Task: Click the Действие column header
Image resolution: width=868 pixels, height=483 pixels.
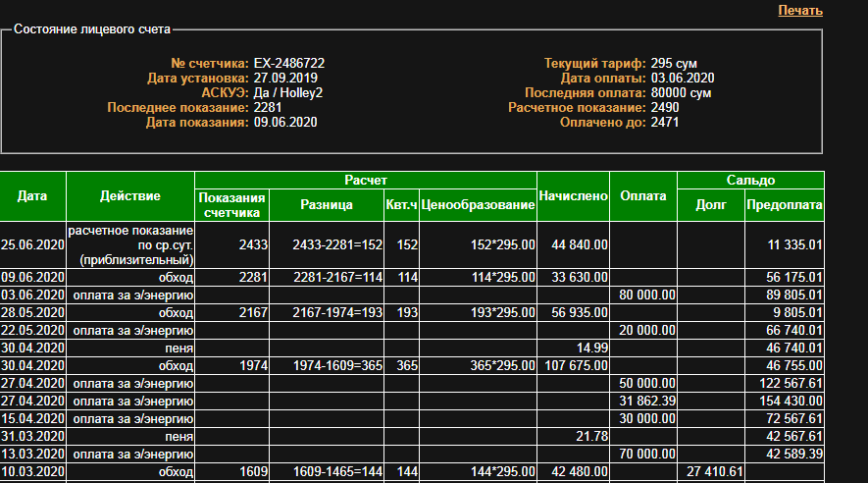Action: click(x=130, y=196)
